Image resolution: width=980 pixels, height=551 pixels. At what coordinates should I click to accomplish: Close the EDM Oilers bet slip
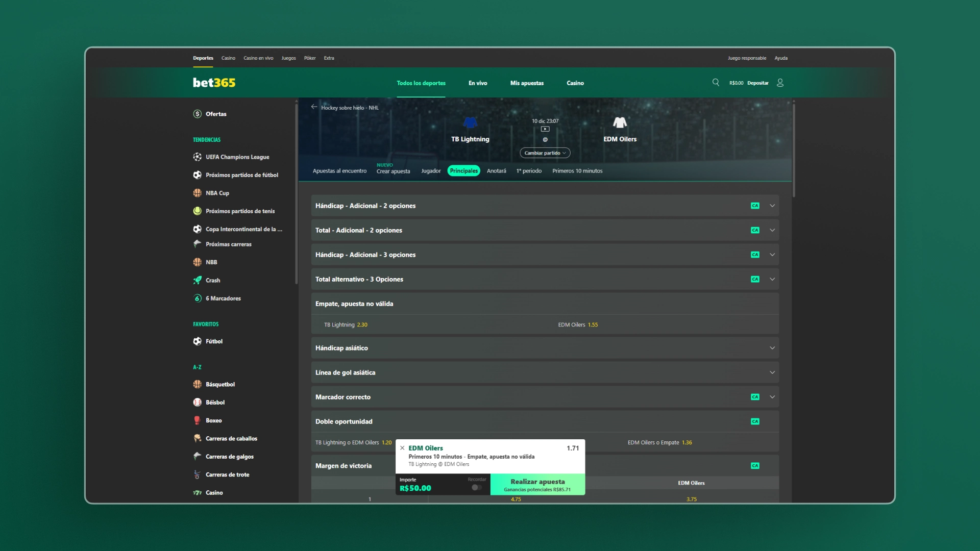tap(402, 447)
